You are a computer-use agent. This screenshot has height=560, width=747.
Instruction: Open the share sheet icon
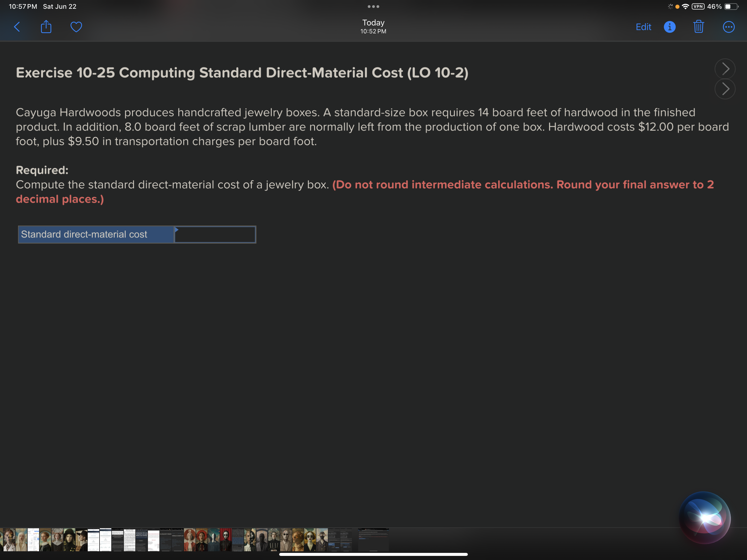(46, 27)
